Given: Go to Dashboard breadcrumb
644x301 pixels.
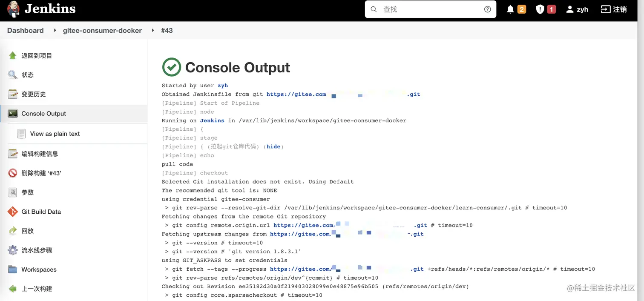Looking at the screenshot, I should pyautogui.click(x=26, y=31).
